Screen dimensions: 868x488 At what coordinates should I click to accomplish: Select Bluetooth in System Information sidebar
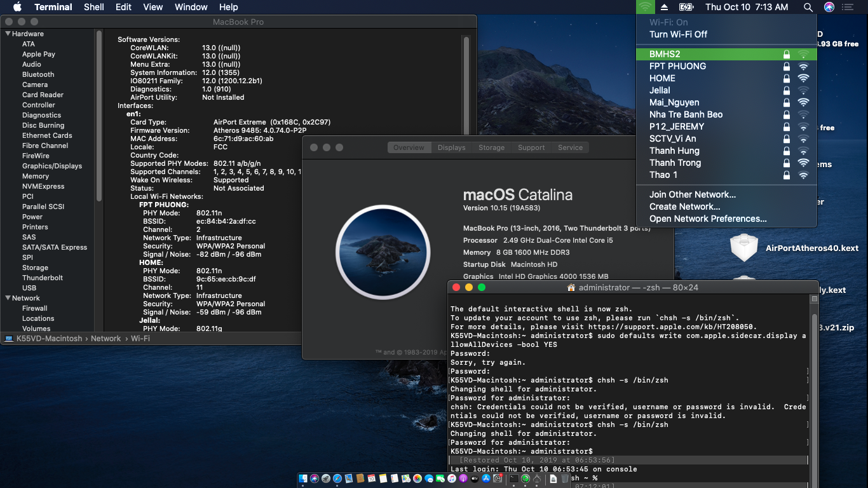tap(38, 74)
